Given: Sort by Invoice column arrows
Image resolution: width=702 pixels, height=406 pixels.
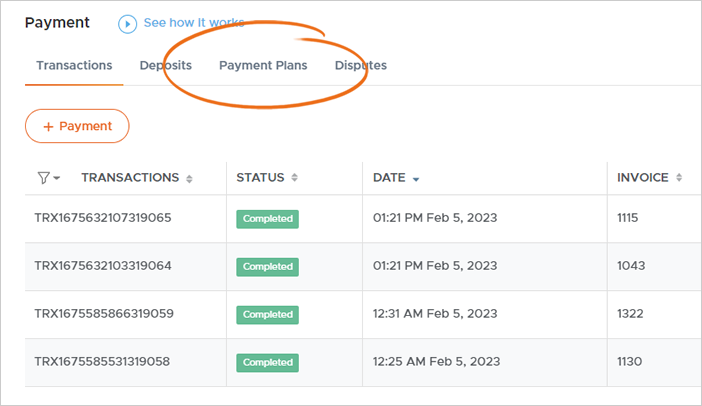Looking at the screenshot, I should pos(679,178).
